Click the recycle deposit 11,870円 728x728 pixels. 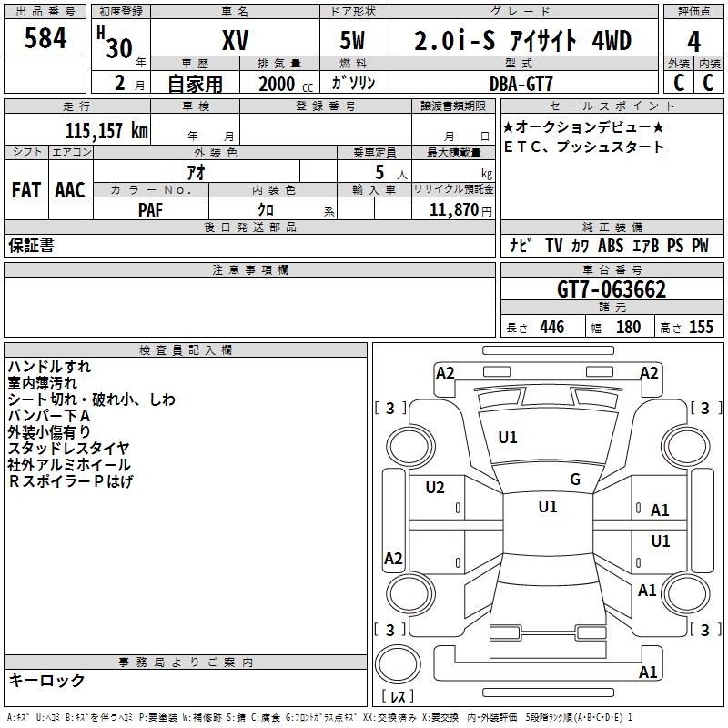pos(460,210)
